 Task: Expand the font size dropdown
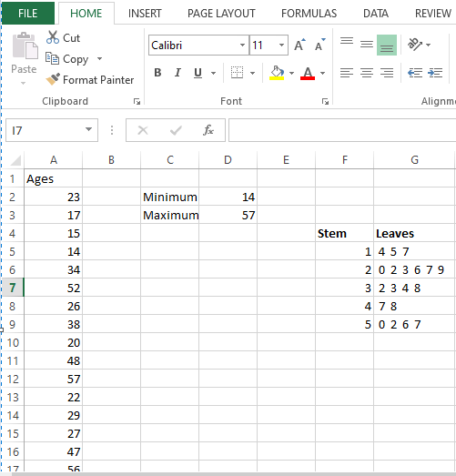coord(281,45)
